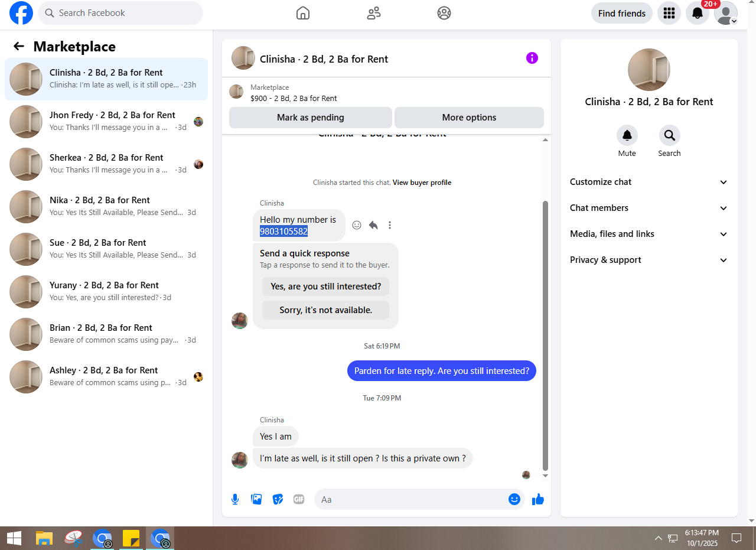Send a thumbs-up like
756x550 pixels.
coord(538,499)
